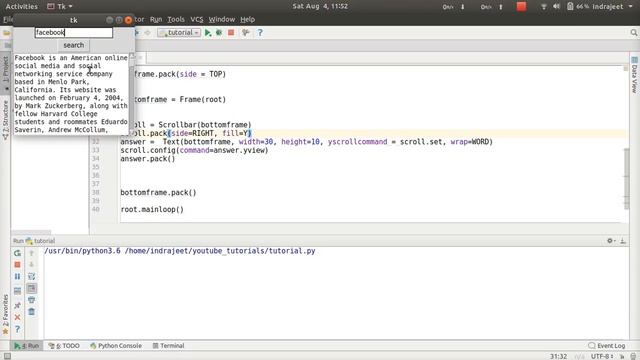Image resolution: width=640 pixels, height=360 pixels.
Task: Click the Facebook description text in tk window
Action: point(71,94)
